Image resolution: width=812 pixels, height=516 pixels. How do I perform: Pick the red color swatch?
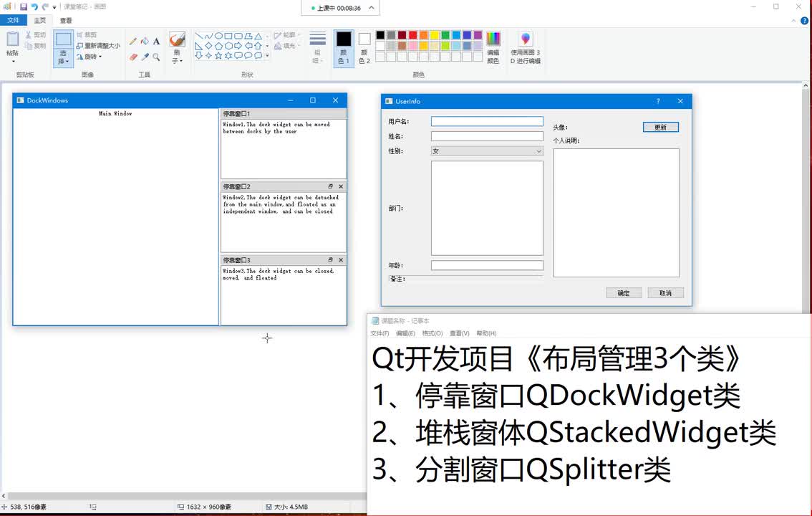click(x=412, y=34)
